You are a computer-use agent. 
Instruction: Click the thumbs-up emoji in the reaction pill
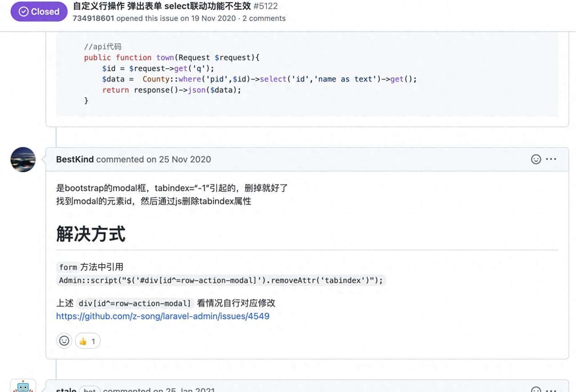[x=83, y=341]
